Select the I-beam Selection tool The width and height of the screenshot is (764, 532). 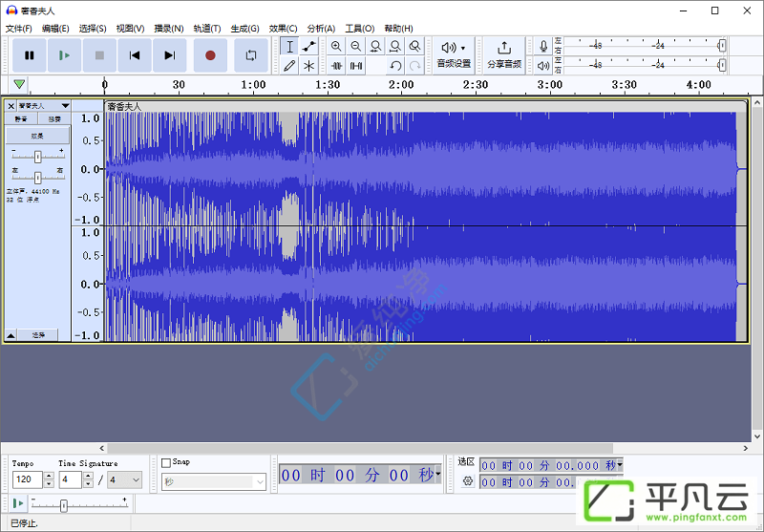pyautogui.click(x=289, y=47)
